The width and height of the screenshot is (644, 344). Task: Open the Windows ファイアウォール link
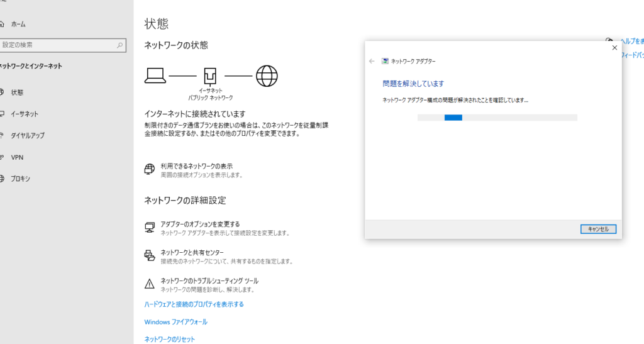[x=175, y=322]
